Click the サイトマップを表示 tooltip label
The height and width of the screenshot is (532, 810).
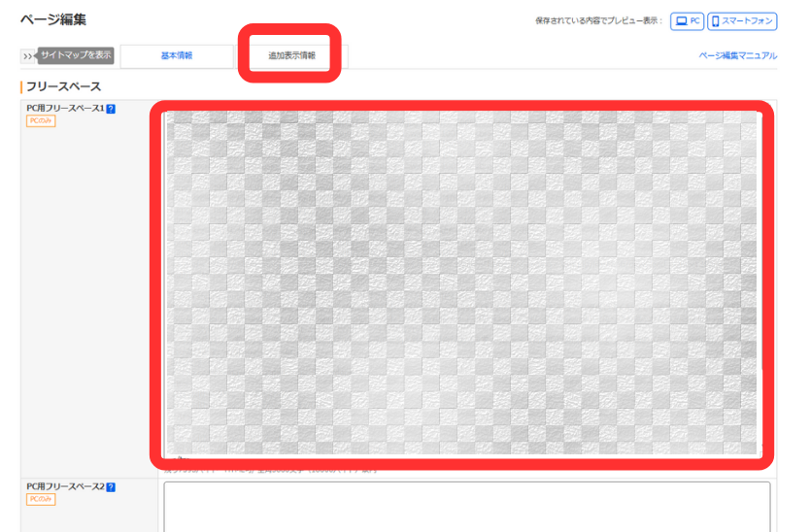point(76,55)
